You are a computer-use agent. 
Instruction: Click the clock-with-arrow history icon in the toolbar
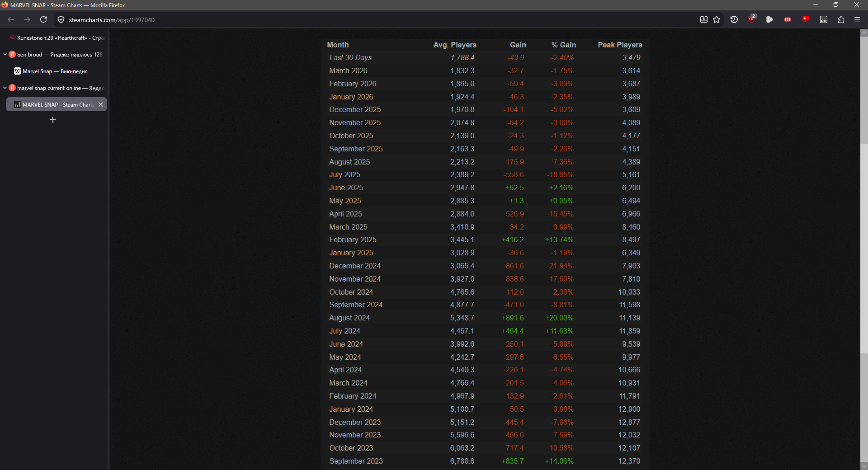[734, 19]
